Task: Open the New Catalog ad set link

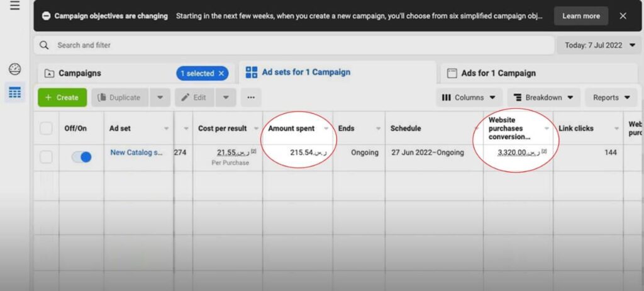Action: coord(138,152)
